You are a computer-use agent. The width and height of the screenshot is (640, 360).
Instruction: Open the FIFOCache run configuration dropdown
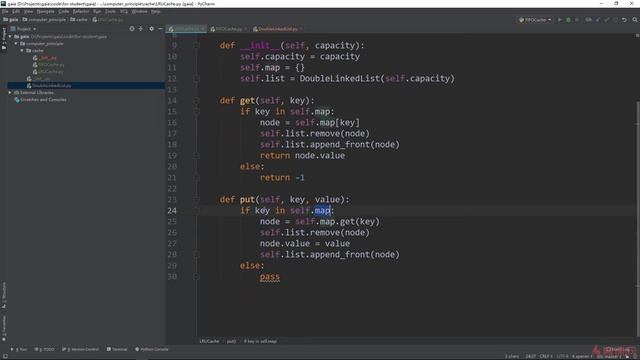[535, 20]
